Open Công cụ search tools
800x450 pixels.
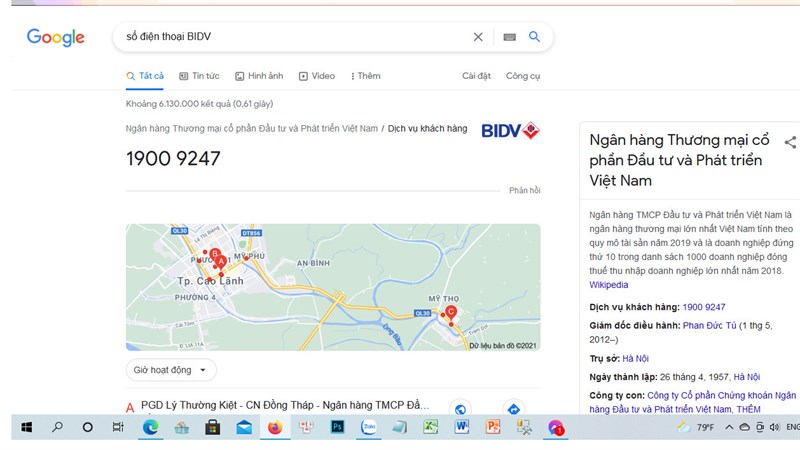[523, 76]
